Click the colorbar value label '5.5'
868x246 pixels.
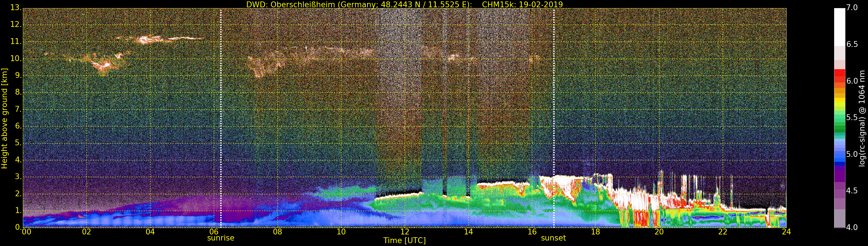[x=852, y=118]
